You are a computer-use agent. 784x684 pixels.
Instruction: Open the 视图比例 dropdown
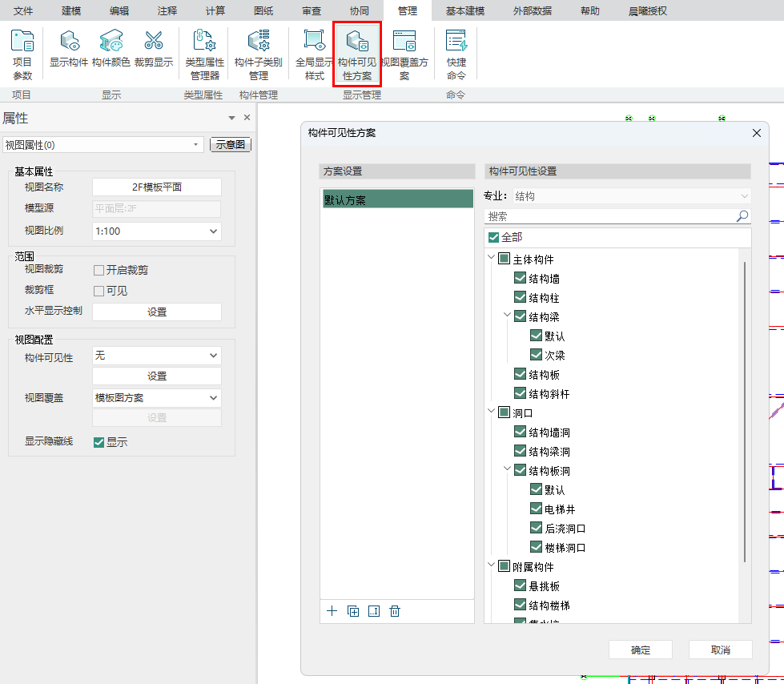156,231
